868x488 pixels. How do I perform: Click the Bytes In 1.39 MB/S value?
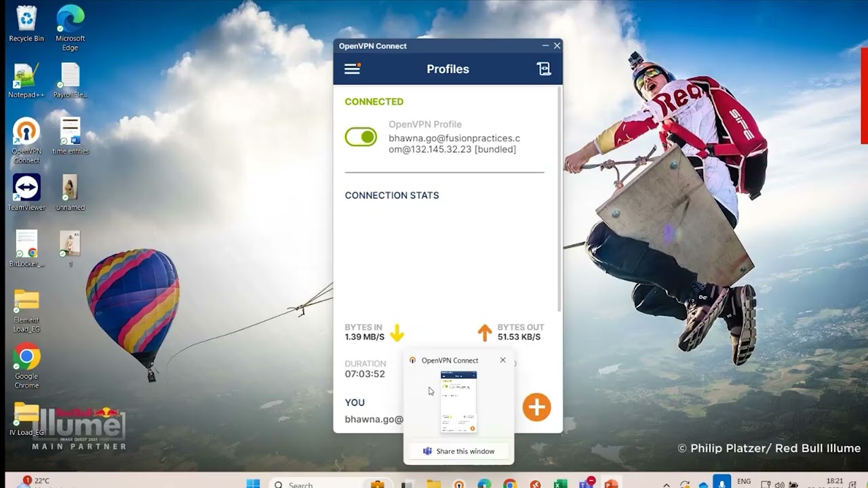click(364, 337)
